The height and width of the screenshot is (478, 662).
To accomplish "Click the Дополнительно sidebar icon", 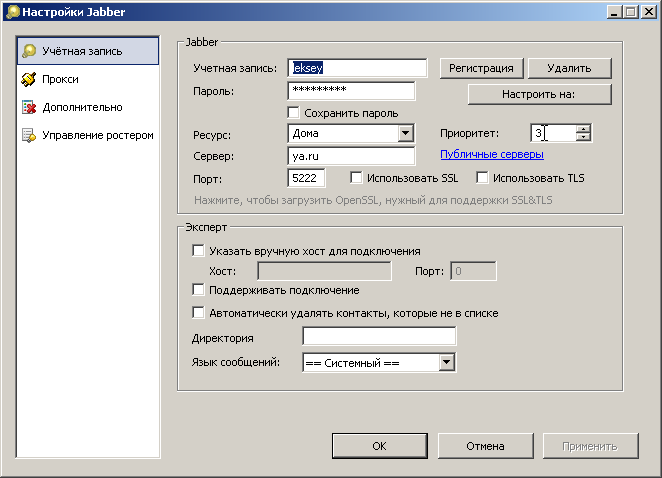I will coord(30,107).
